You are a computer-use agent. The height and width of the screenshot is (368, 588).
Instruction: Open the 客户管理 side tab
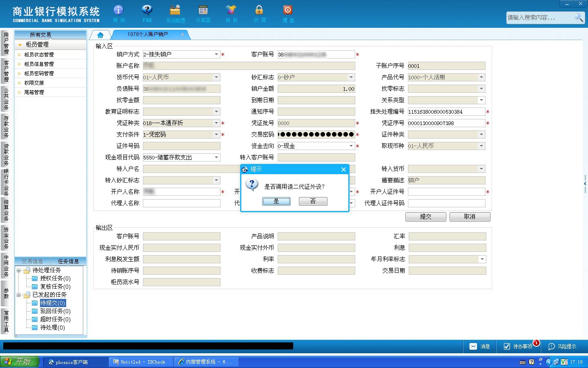6,71
